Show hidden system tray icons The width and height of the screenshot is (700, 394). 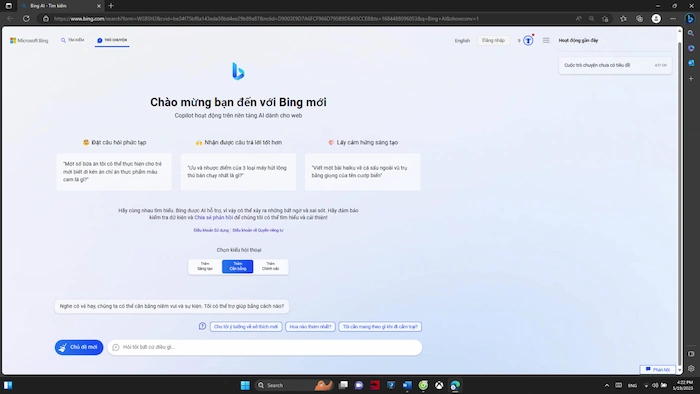607,386
